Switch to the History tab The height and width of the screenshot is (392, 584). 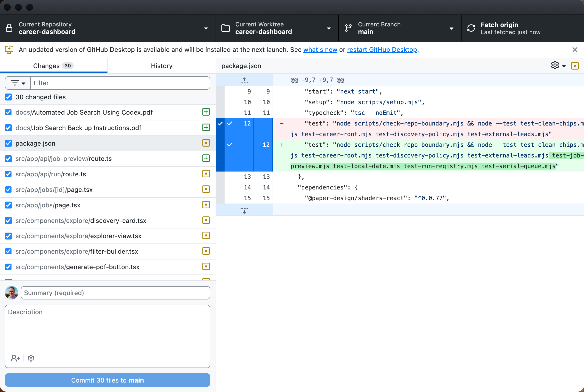coord(162,66)
